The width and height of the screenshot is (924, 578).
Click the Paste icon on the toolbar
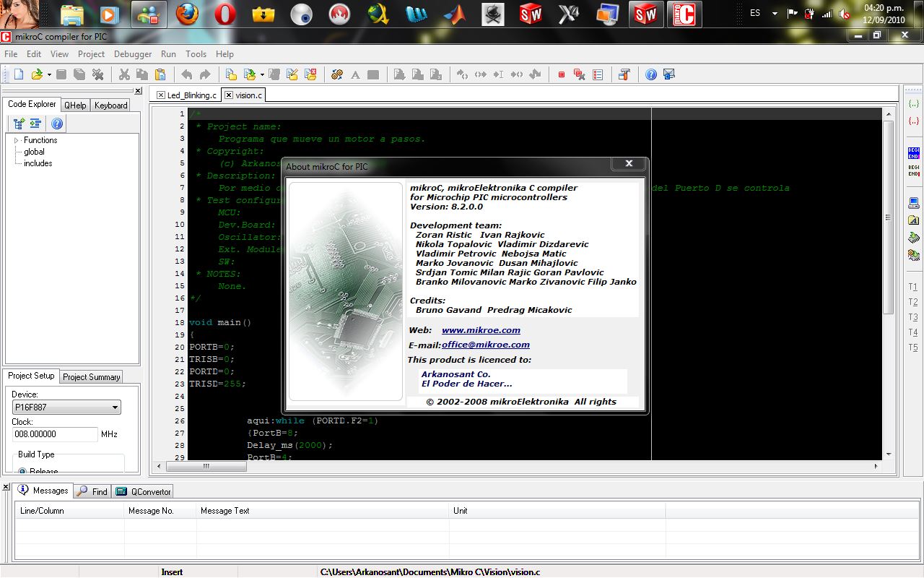pos(160,74)
